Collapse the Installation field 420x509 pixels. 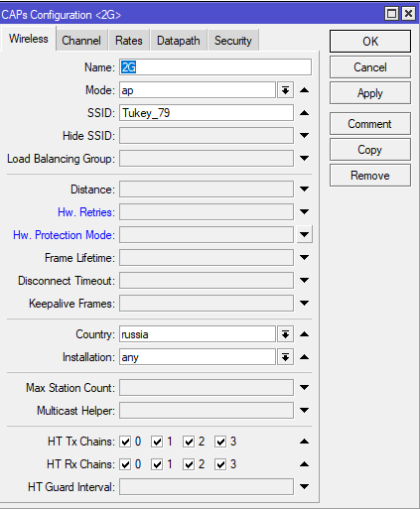point(304,357)
